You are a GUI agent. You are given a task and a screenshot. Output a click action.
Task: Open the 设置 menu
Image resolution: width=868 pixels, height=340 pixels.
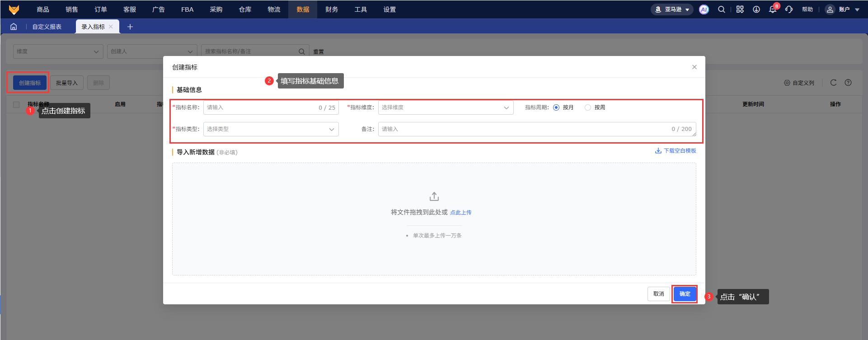(389, 9)
